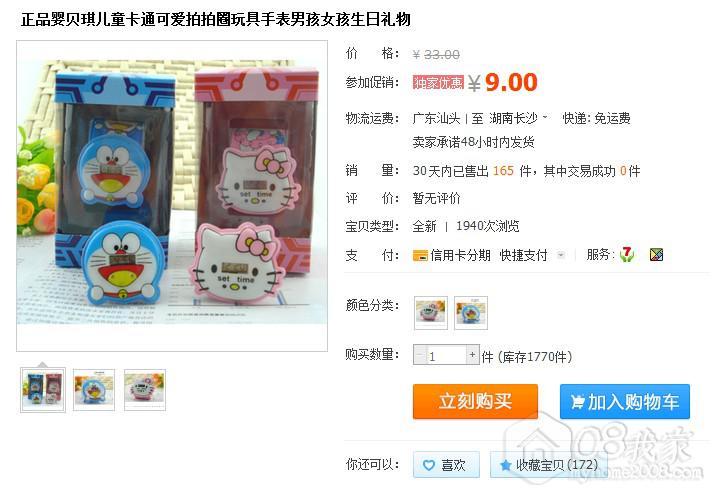View the Hello Kitty watch thumbnail

pos(145,390)
